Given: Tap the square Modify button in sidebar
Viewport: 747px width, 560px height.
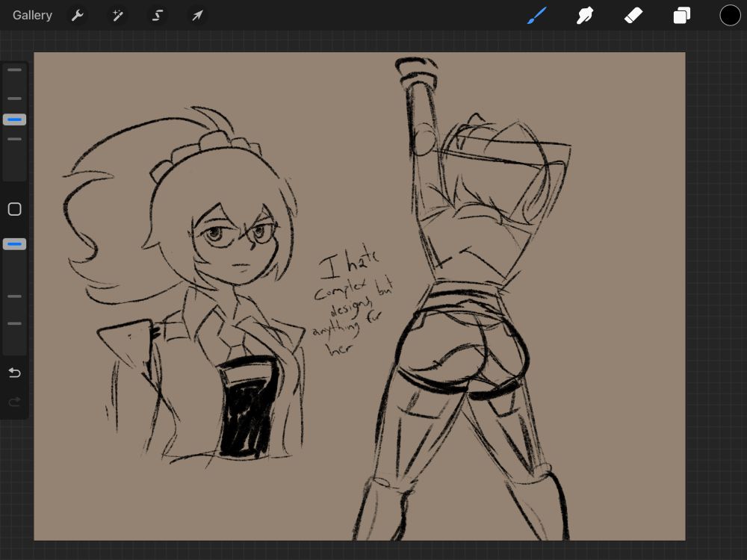Looking at the screenshot, I should pos(14,209).
